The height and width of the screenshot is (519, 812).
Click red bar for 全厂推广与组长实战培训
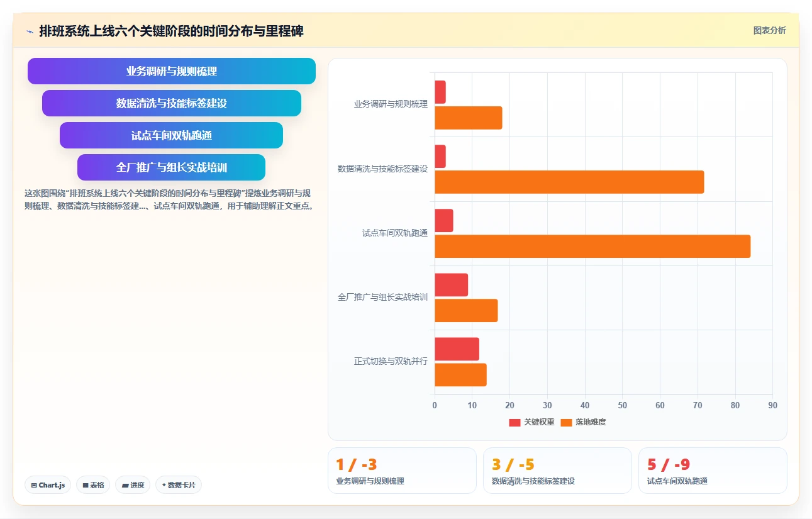pos(452,285)
